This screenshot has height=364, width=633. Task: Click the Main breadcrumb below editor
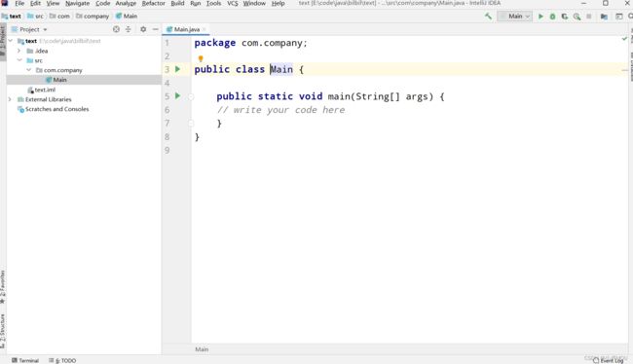click(x=202, y=349)
